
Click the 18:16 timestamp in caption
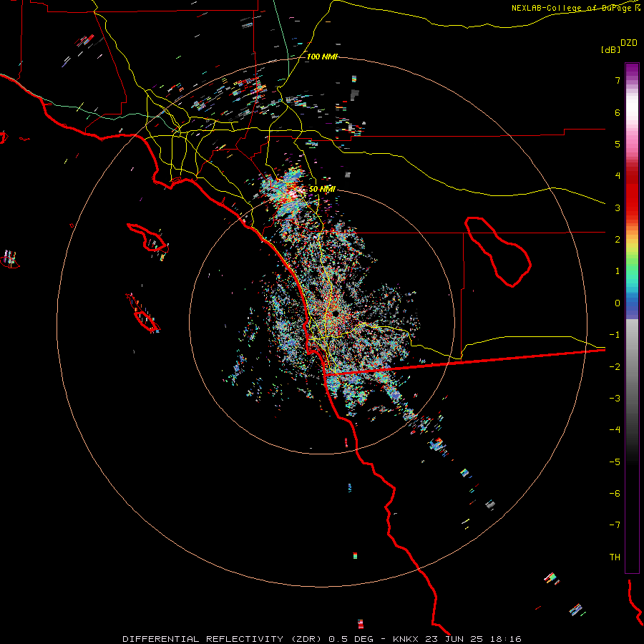point(504,639)
